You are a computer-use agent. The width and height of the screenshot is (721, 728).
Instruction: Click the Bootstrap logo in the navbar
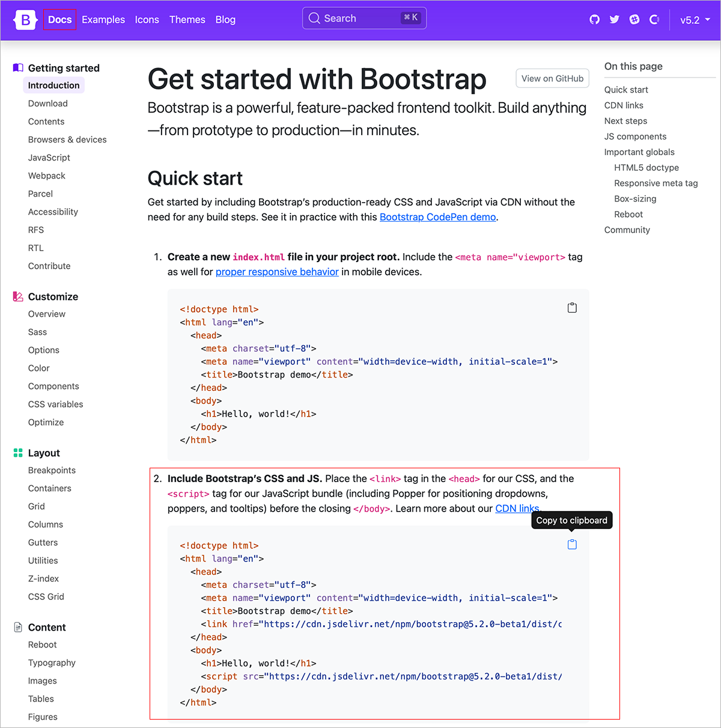[x=25, y=20]
